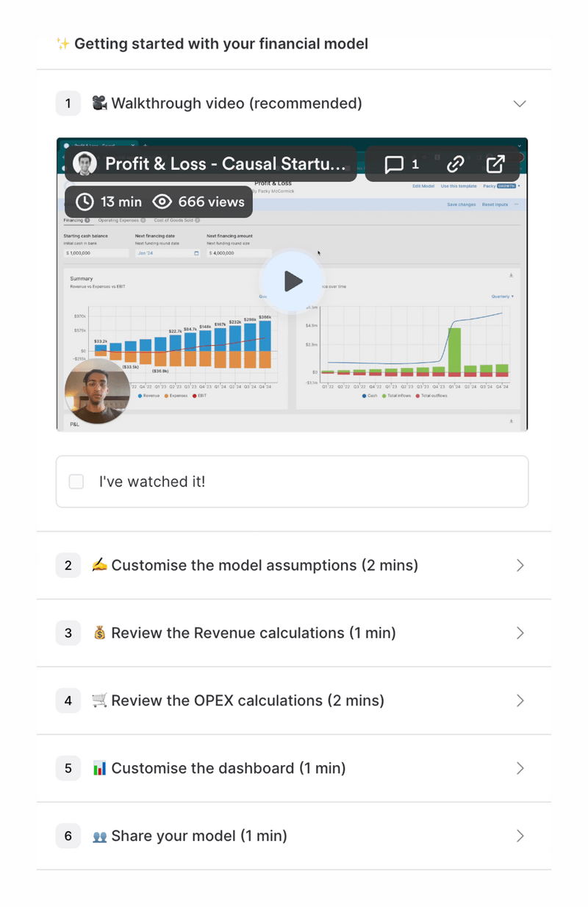Click the presenter webcam bubble

coord(98,391)
